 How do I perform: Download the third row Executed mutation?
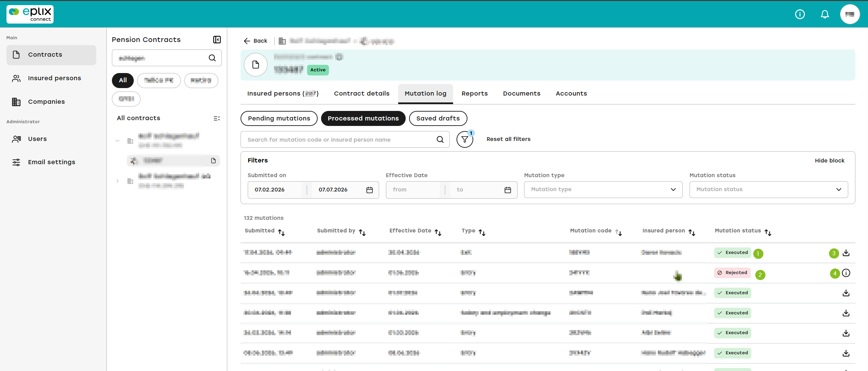click(846, 293)
